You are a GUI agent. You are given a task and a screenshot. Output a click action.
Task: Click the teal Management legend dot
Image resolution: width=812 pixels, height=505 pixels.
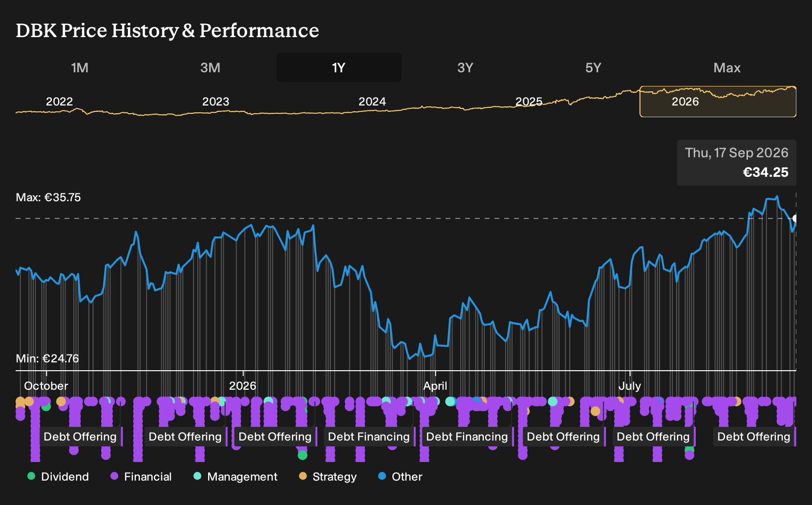197,476
